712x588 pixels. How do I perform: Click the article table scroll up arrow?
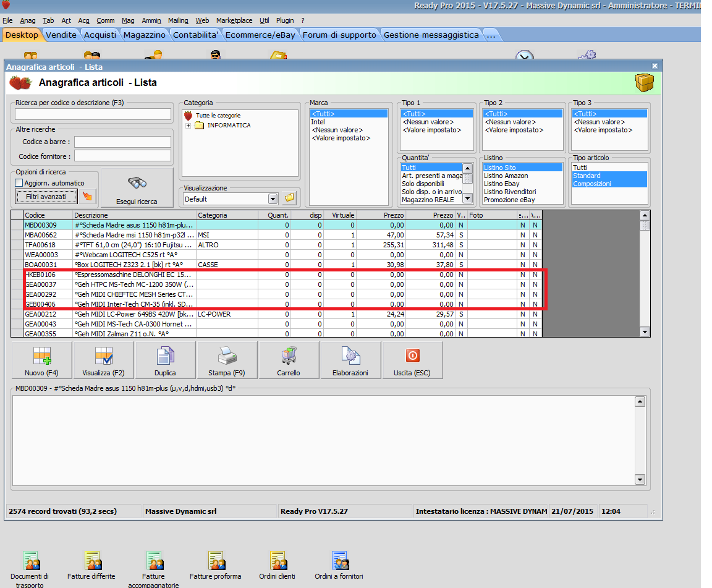coord(645,215)
